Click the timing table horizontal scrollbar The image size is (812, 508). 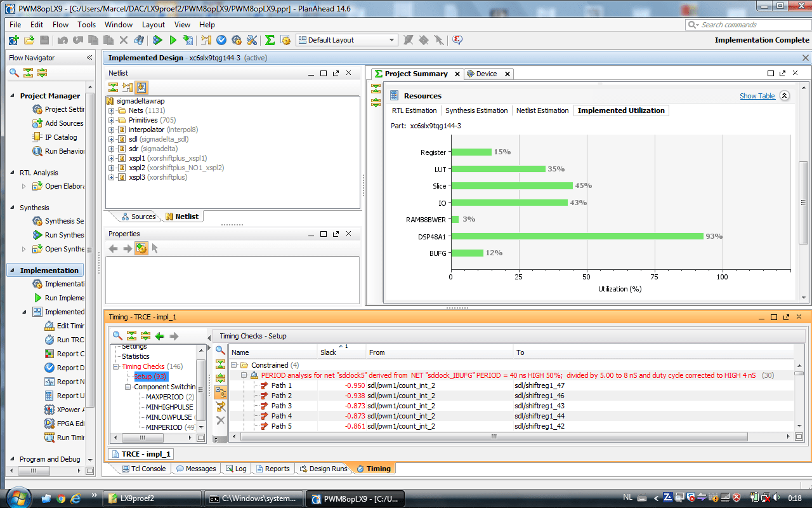click(493, 437)
